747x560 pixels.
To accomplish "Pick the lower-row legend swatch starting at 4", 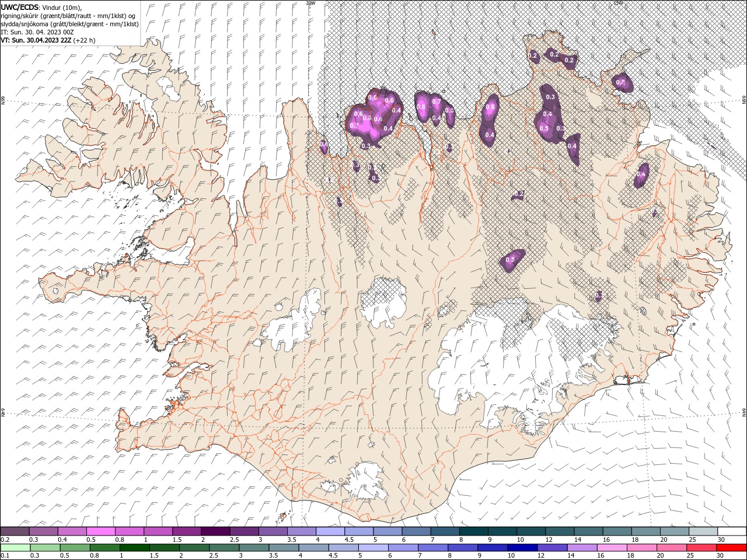I will click(314, 548).
